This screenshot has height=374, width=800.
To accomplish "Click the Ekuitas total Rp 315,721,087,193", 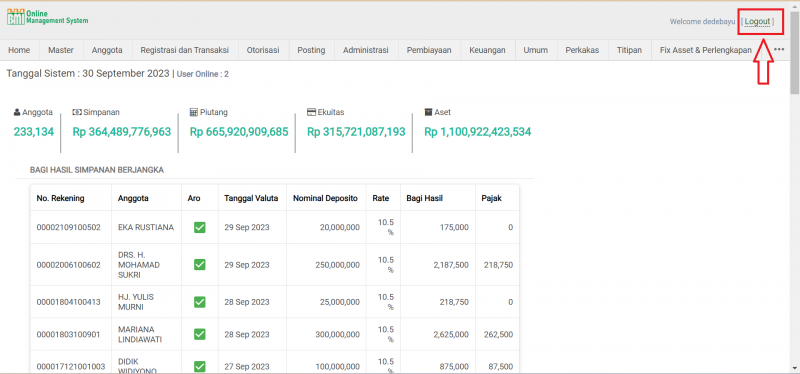I will [x=356, y=132].
